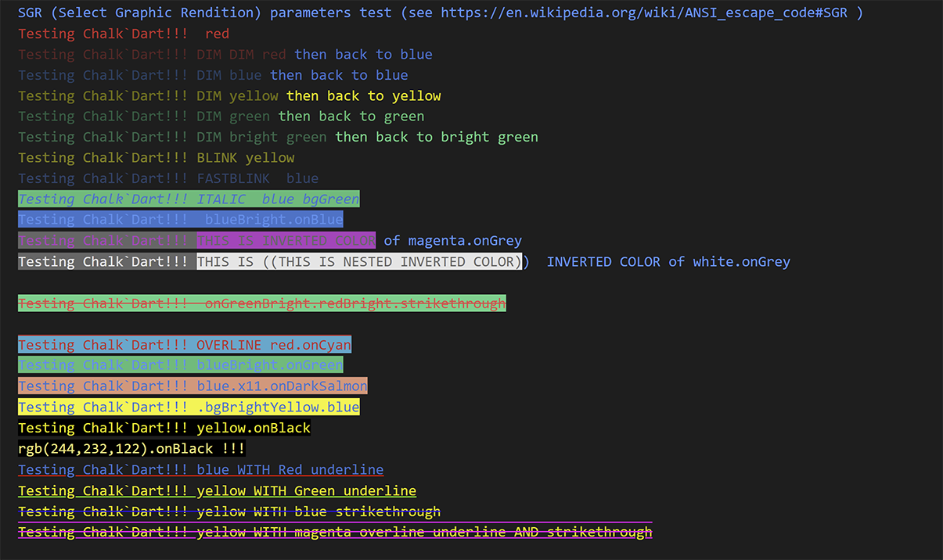943x560 pixels.
Task: Click the "then back to bright green" text
Action: tap(437, 137)
